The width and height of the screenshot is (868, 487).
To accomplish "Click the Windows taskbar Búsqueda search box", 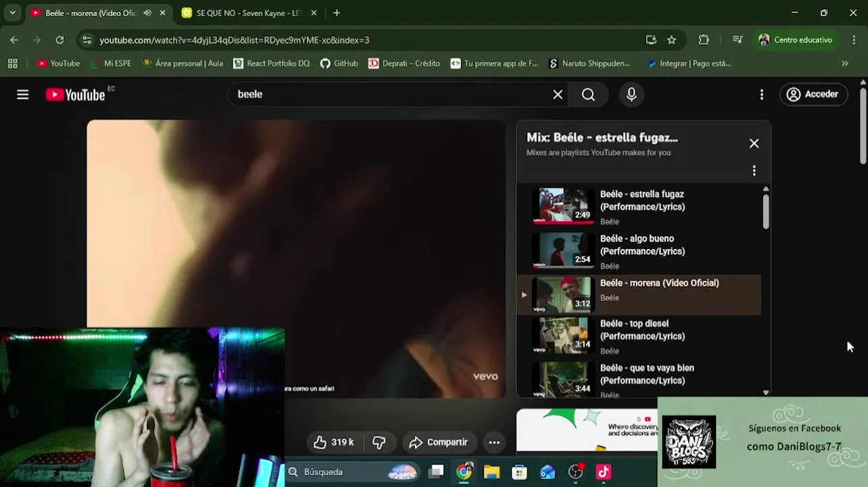I will 352,472.
